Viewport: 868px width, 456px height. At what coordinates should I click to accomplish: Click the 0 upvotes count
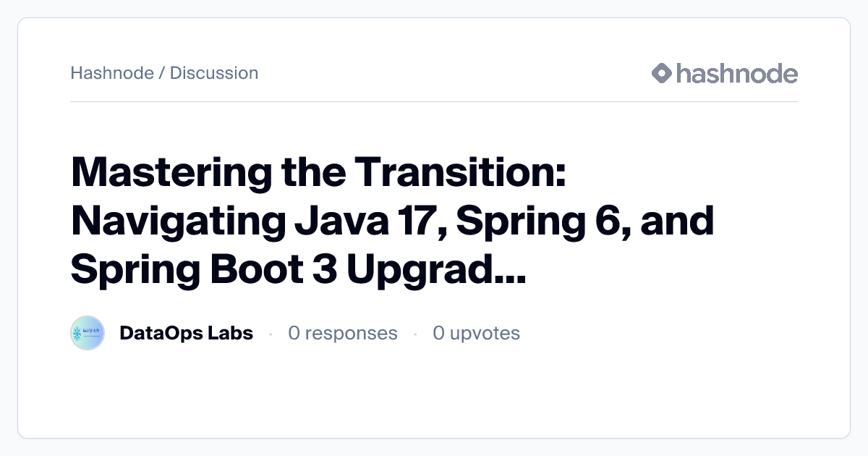pyautogui.click(x=476, y=333)
